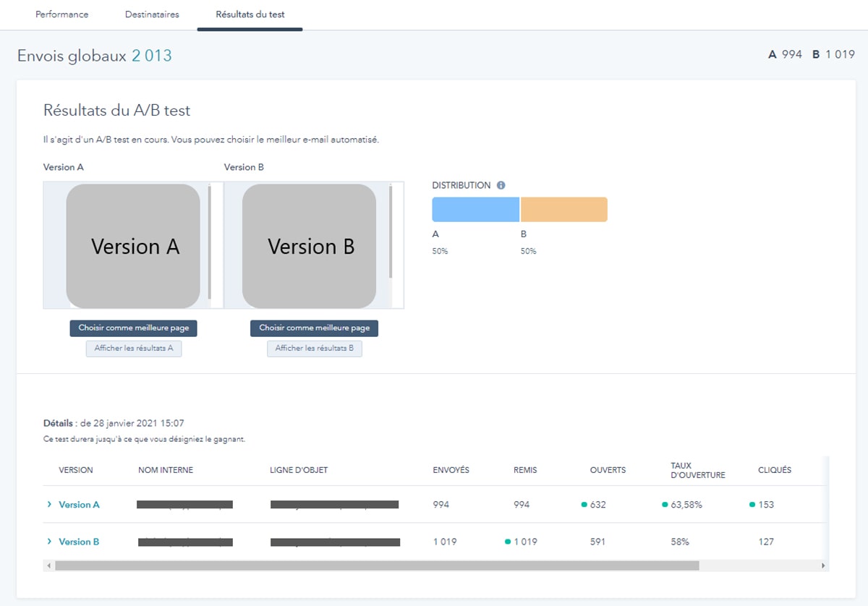Click the blue A distribution bar segment
The image size is (868, 606).
(x=476, y=209)
